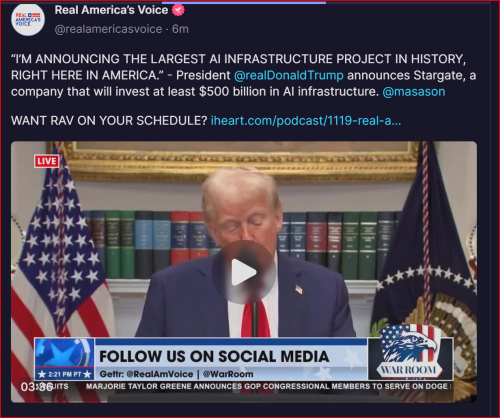This screenshot has height=418, width=500.
Task: Click the blue star network logo
Action: pos(64,353)
